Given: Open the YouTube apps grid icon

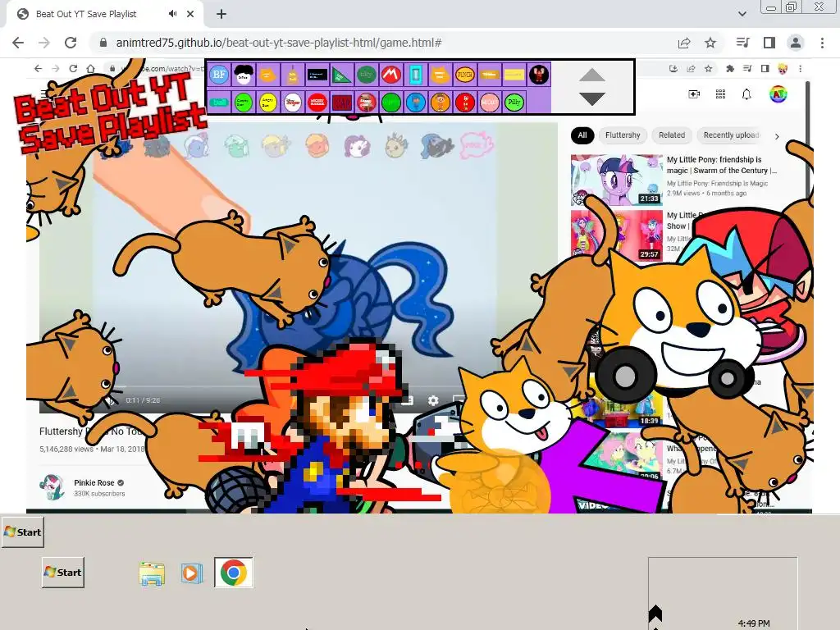Looking at the screenshot, I should (x=720, y=94).
